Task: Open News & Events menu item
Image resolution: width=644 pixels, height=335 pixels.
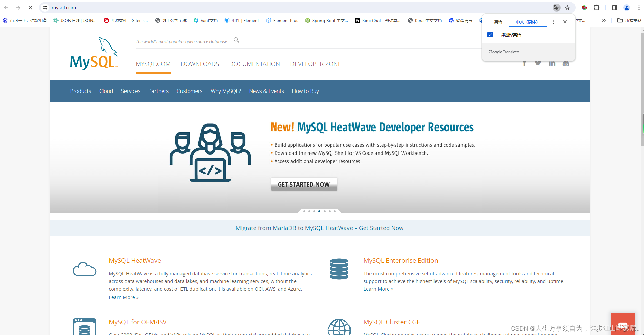Action: 267,91
